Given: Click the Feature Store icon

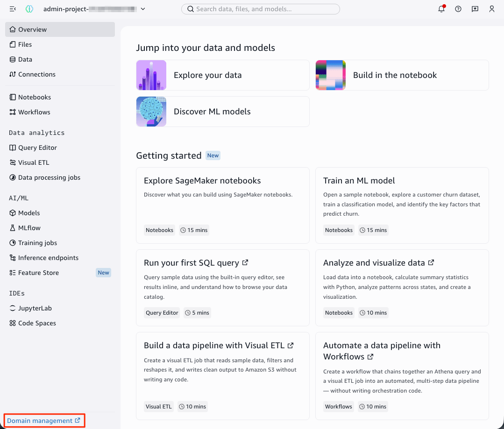Looking at the screenshot, I should tap(13, 273).
